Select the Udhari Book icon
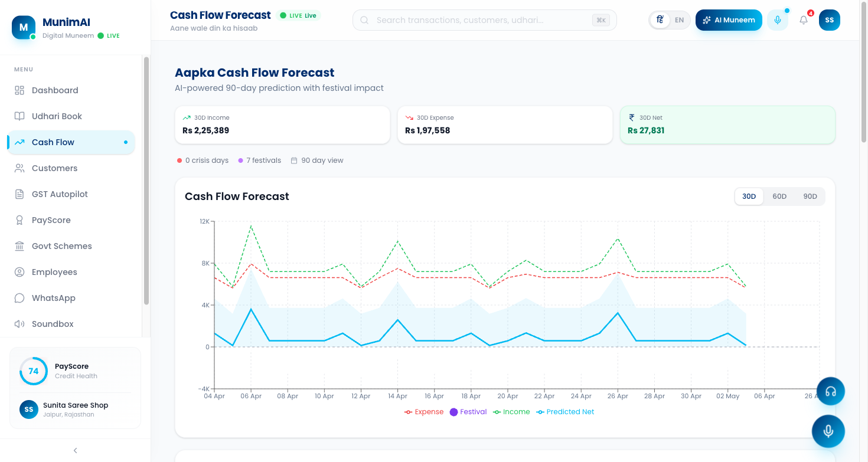 click(x=20, y=116)
